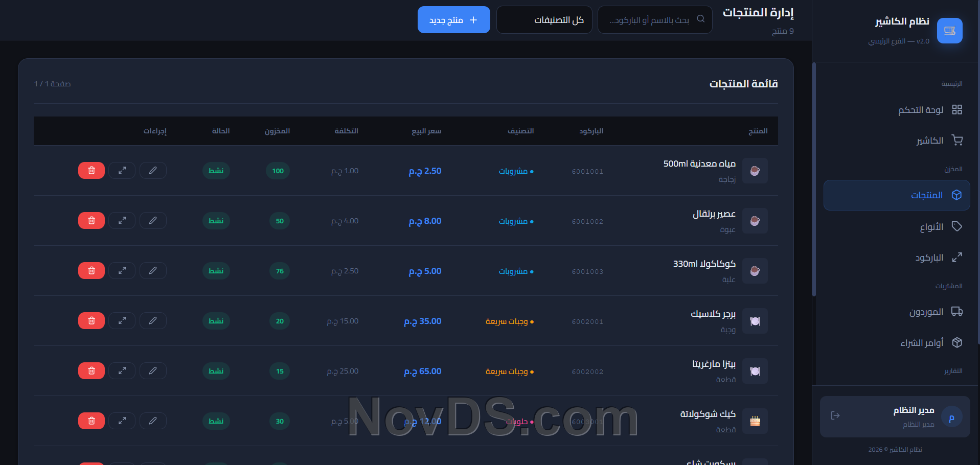
Task: Open أوامر الشراء purchase orders
Action: pos(922,343)
